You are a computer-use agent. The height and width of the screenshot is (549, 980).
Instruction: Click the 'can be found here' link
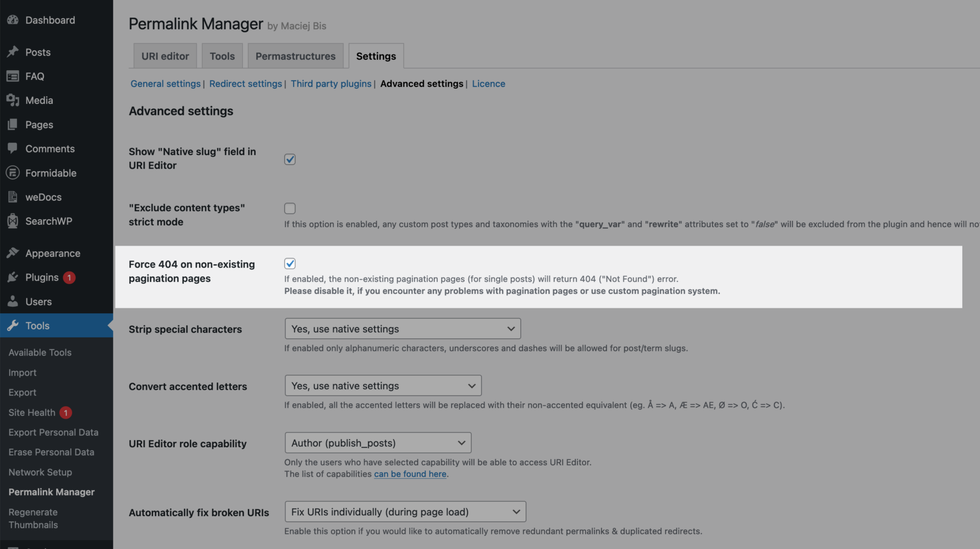click(x=410, y=474)
